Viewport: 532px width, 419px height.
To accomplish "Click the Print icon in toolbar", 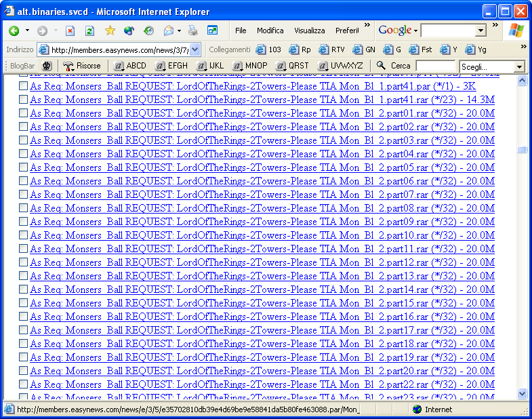I will click(x=193, y=31).
